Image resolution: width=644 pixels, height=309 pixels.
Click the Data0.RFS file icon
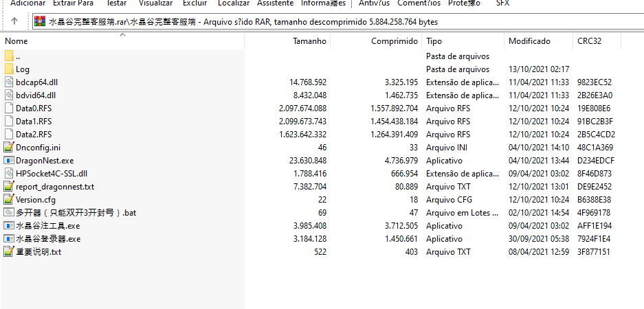tap(9, 108)
